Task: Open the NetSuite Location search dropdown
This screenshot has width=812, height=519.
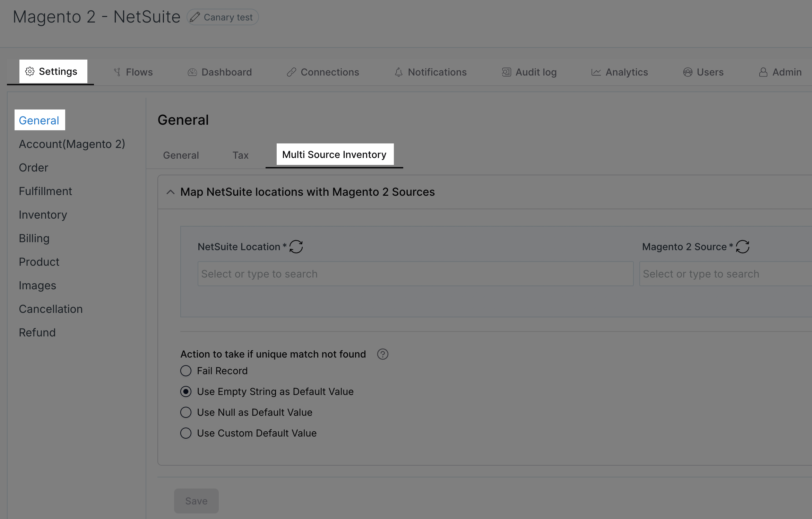Action: coord(415,274)
